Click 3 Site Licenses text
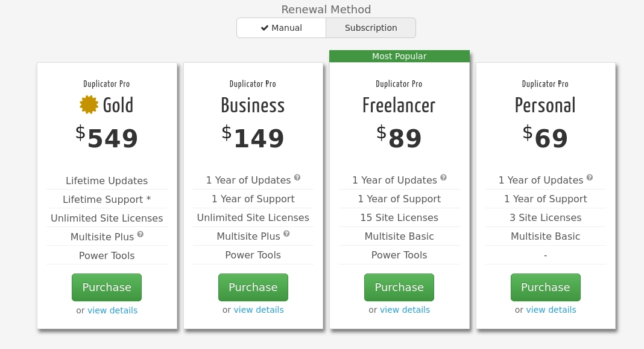This screenshot has height=349, width=644. coord(546,218)
